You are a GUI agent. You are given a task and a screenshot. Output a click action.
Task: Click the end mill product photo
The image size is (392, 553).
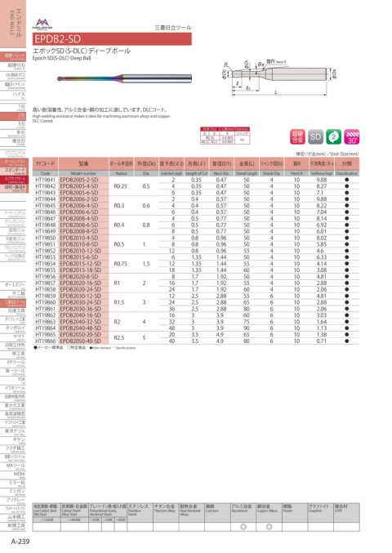coord(124,78)
